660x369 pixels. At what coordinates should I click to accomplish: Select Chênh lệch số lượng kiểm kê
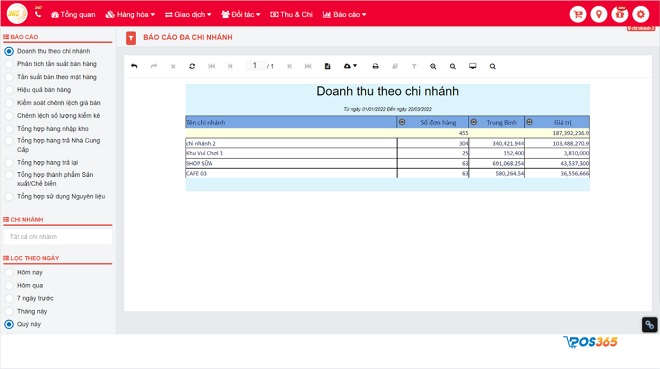click(53, 115)
